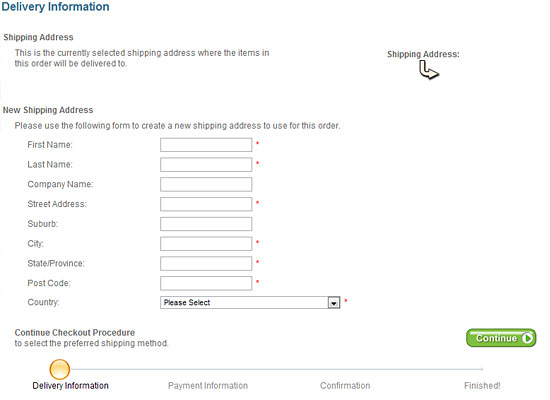Select the Suburb text box
The width and height of the screenshot is (550, 400).
[206, 224]
